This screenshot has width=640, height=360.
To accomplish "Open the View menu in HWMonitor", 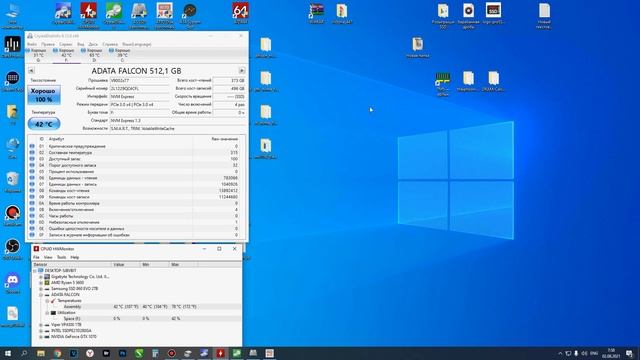I will 48,258.
